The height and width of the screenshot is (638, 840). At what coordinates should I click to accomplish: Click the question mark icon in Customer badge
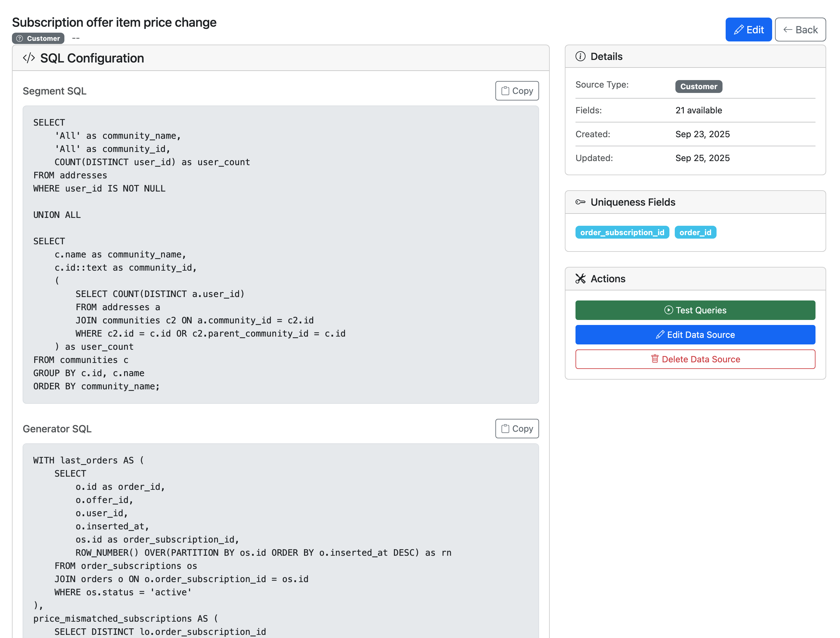[x=20, y=38]
